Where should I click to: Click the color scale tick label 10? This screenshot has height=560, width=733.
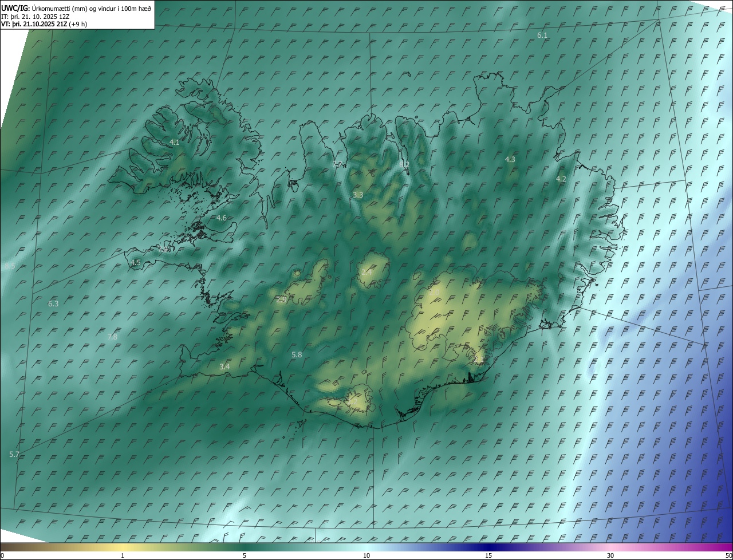366,555
